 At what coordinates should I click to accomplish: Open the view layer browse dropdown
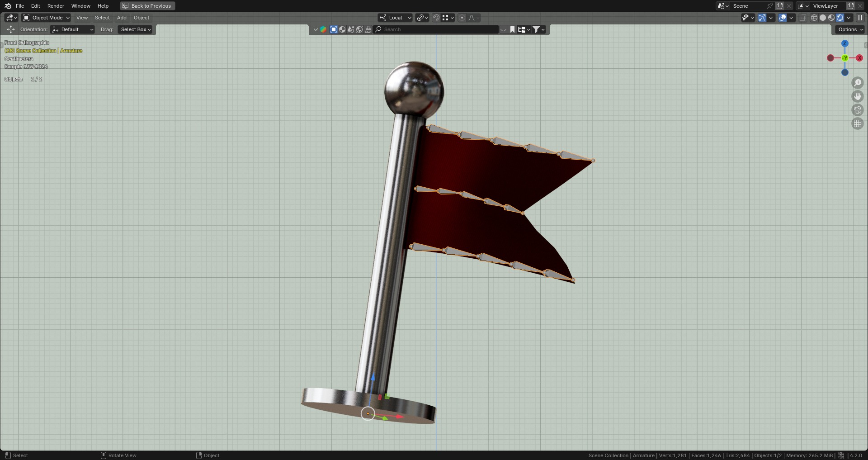(803, 6)
